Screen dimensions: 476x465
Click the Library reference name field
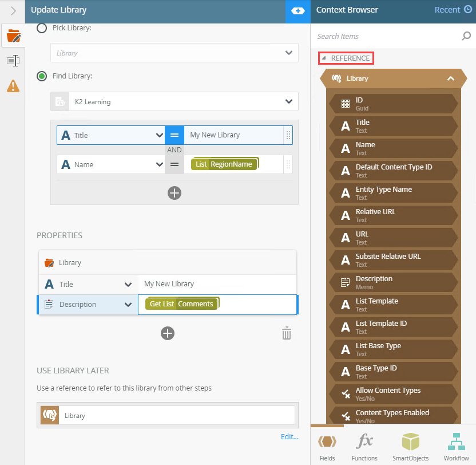click(177, 415)
